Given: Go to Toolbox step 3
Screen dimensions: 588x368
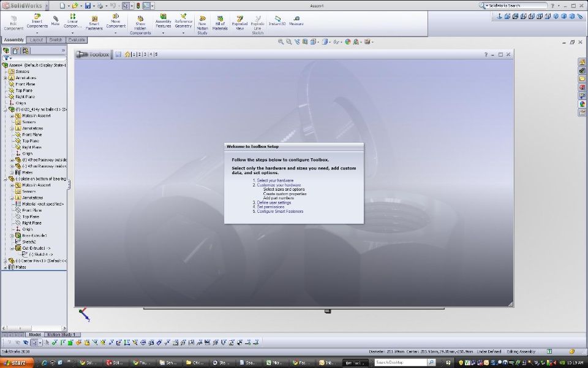Looking at the screenshot, I should [x=145, y=55].
